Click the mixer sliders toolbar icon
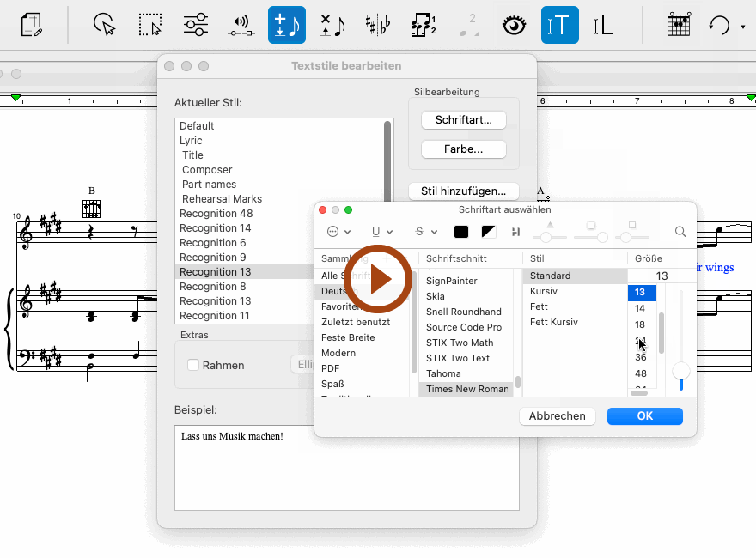 (197, 25)
